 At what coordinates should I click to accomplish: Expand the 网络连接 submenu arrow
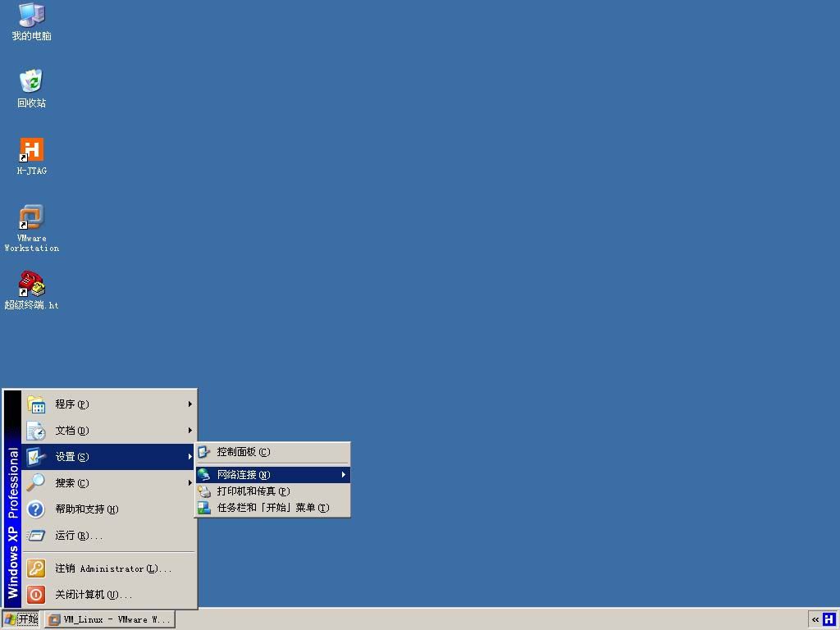pos(343,475)
